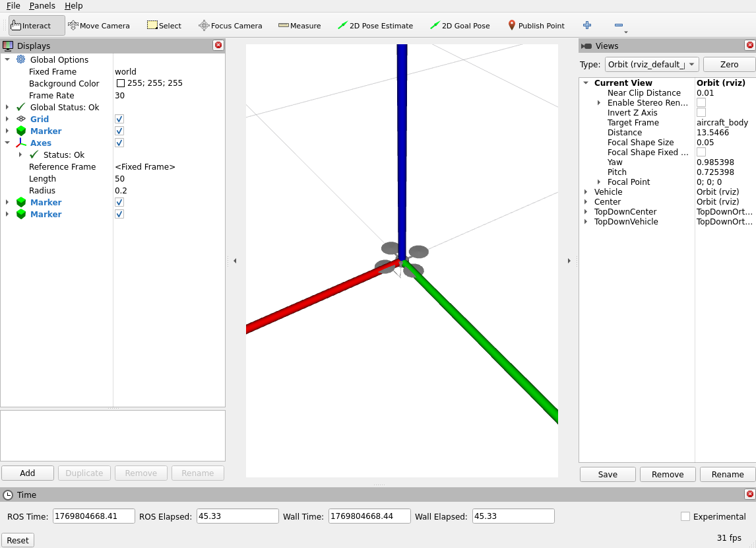Select the Interact tool
The image size is (756, 548).
[36, 26]
